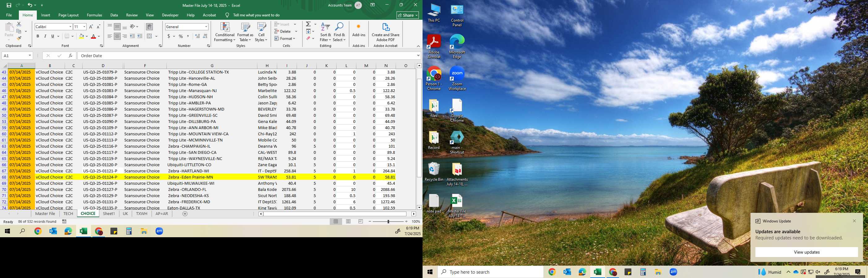Click View updates in Windows Update
This screenshot has width=868, height=278.
point(806,252)
